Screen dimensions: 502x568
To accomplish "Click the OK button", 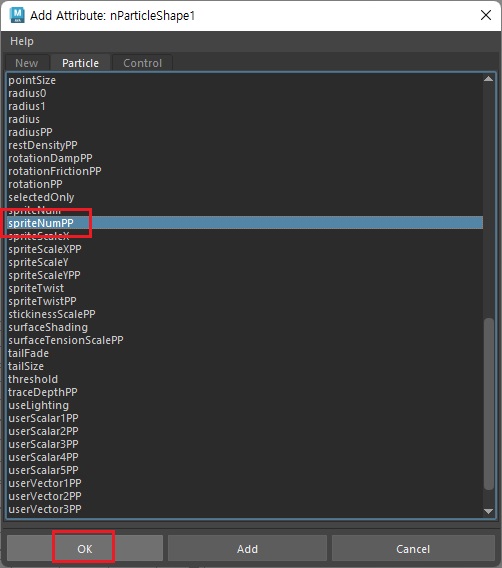I will pyautogui.click(x=85, y=549).
